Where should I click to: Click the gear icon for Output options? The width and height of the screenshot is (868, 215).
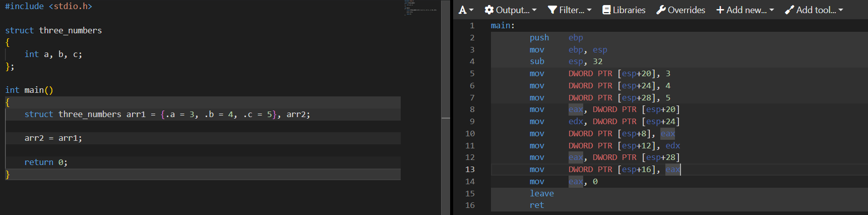489,10
